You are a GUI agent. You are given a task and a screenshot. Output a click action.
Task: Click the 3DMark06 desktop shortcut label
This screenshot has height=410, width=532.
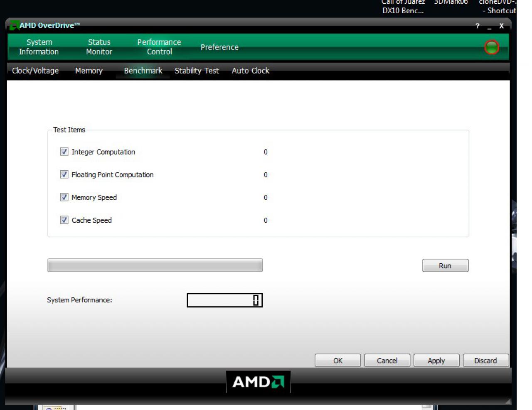click(x=451, y=2)
